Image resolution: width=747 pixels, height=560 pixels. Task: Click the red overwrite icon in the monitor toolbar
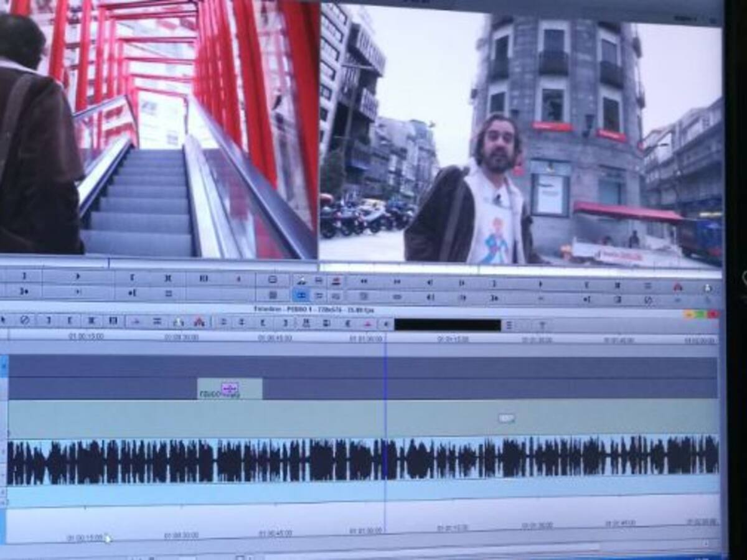[x=336, y=281]
